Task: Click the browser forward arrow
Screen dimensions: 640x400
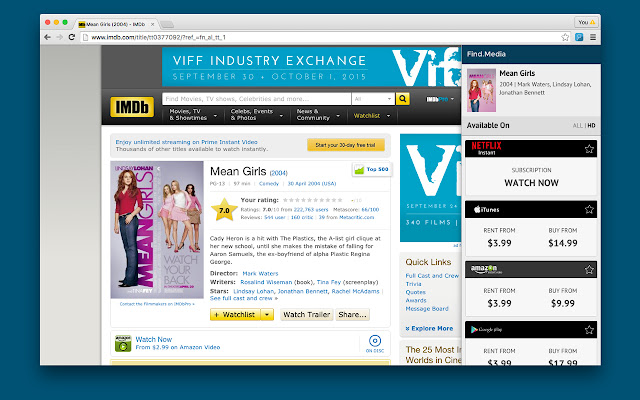Action: pyautogui.click(x=60, y=37)
